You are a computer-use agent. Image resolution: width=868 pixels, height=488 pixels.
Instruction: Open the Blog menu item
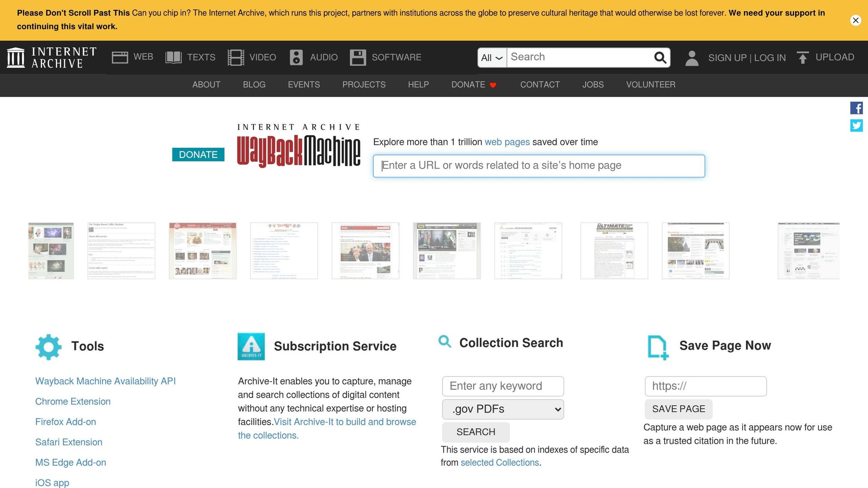(254, 85)
